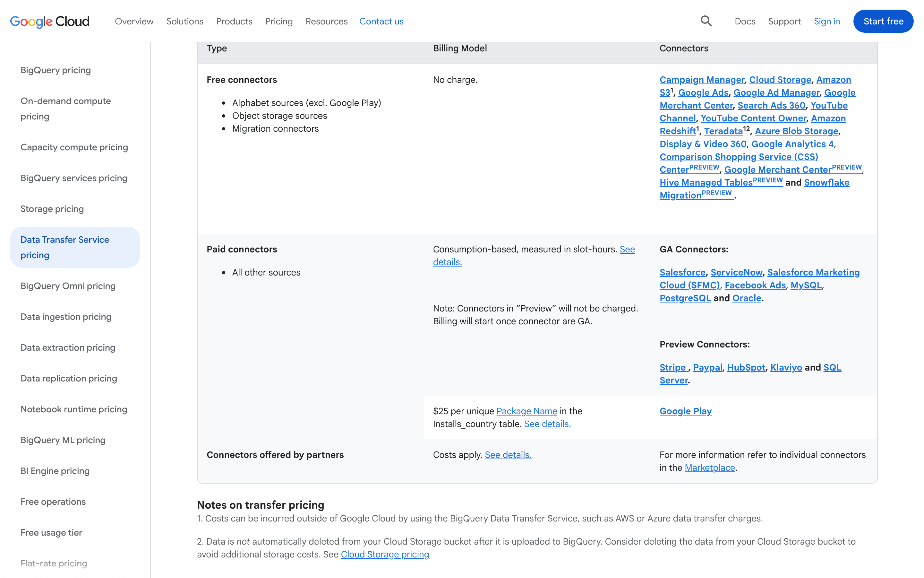Open the Google Ads connector link
This screenshot has height=578, width=924.
(x=703, y=92)
